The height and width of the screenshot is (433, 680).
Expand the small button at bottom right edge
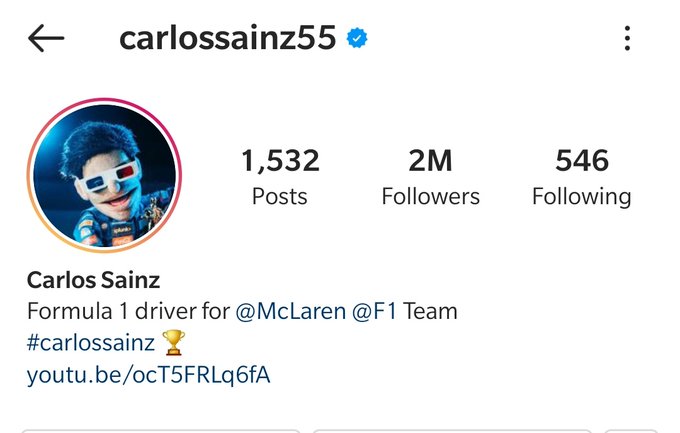[631, 431]
